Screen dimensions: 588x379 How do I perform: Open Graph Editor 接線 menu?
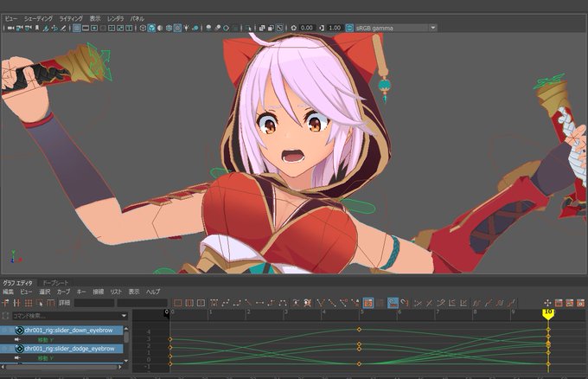pyautogui.click(x=99, y=292)
